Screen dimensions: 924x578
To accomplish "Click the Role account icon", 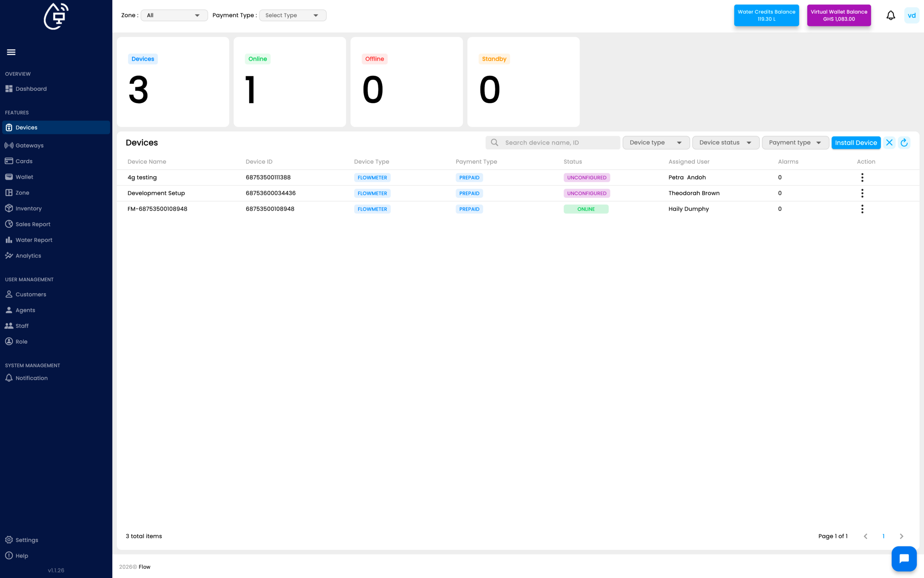I will [9, 341].
